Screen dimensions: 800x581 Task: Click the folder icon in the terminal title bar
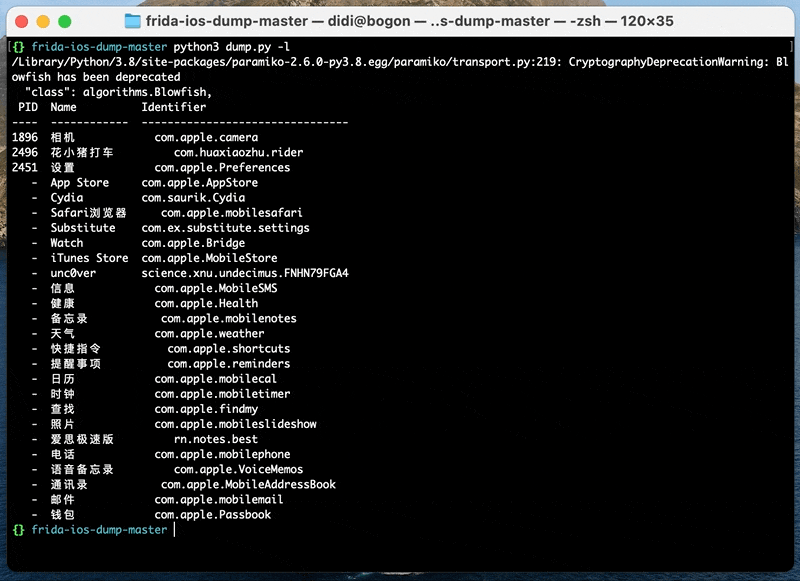point(133,21)
